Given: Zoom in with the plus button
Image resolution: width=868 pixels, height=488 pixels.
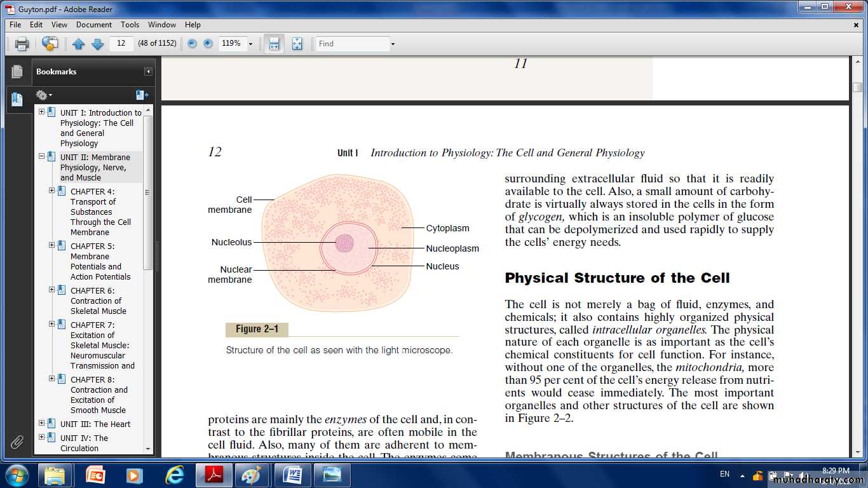Looking at the screenshot, I should pyautogui.click(x=208, y=44).
